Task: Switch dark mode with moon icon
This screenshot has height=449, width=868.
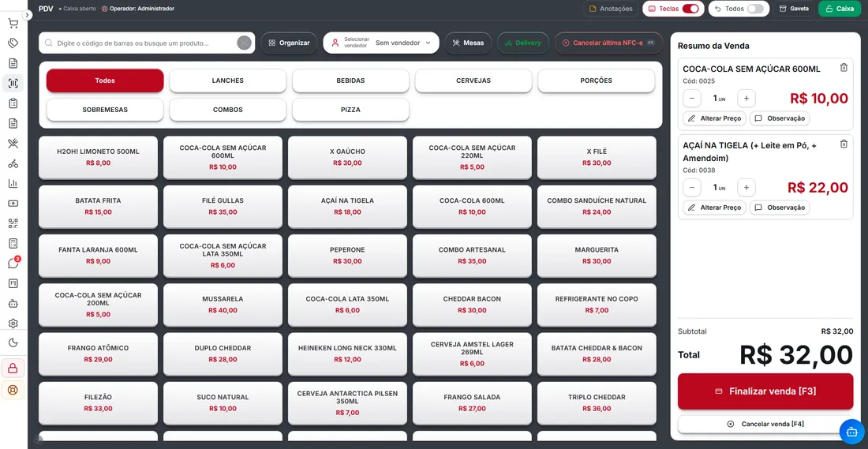Action: (13, 342)
